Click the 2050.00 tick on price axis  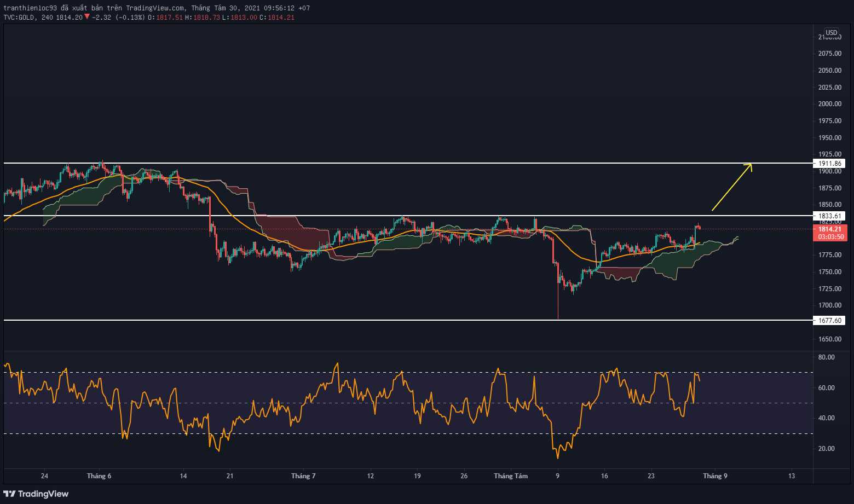(x=830, y=71)
